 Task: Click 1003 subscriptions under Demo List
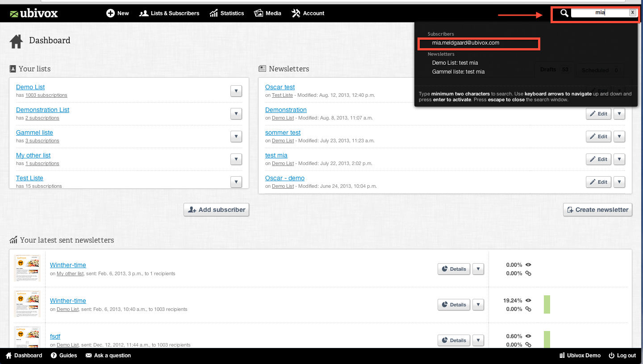[46, 95]
